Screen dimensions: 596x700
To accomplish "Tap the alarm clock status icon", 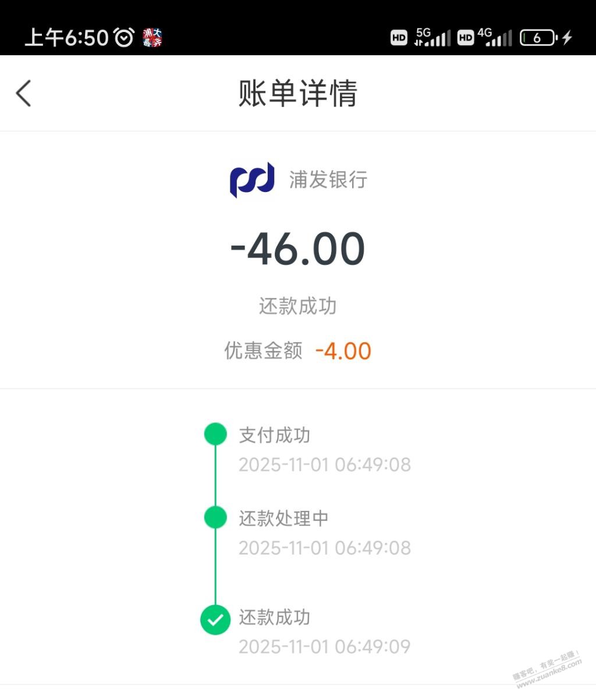I will pos(124,38).
